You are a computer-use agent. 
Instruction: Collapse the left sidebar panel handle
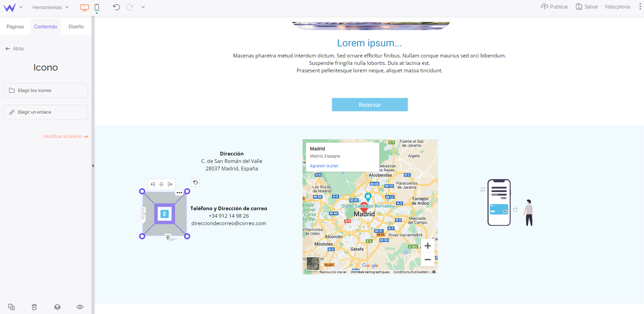point(93,166)
